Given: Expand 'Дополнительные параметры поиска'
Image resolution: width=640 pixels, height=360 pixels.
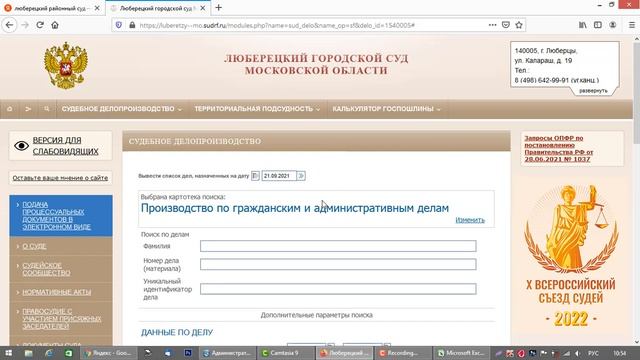Looking at the screenshot, I should point(316,315).
